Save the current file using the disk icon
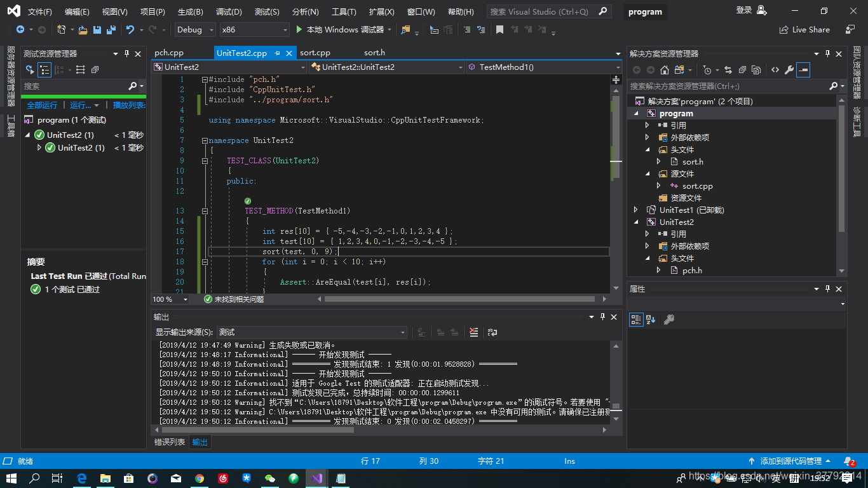 coord(97,30)
